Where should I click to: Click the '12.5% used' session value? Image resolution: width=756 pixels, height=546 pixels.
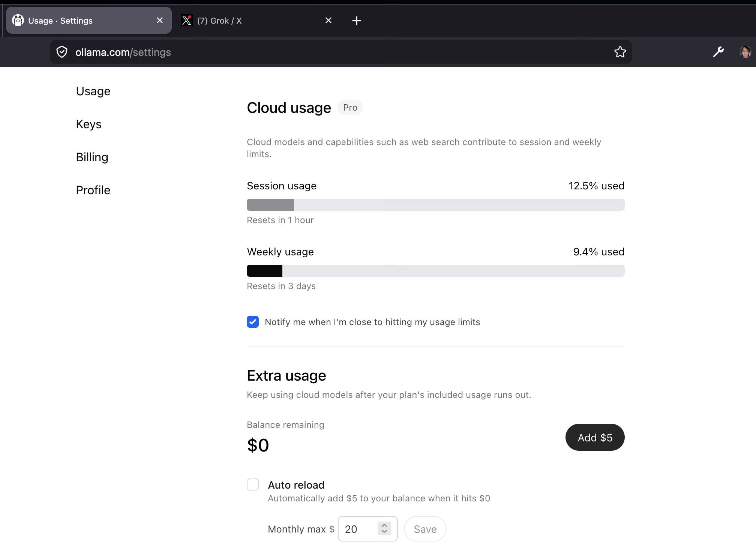click(x=596, y=186)
